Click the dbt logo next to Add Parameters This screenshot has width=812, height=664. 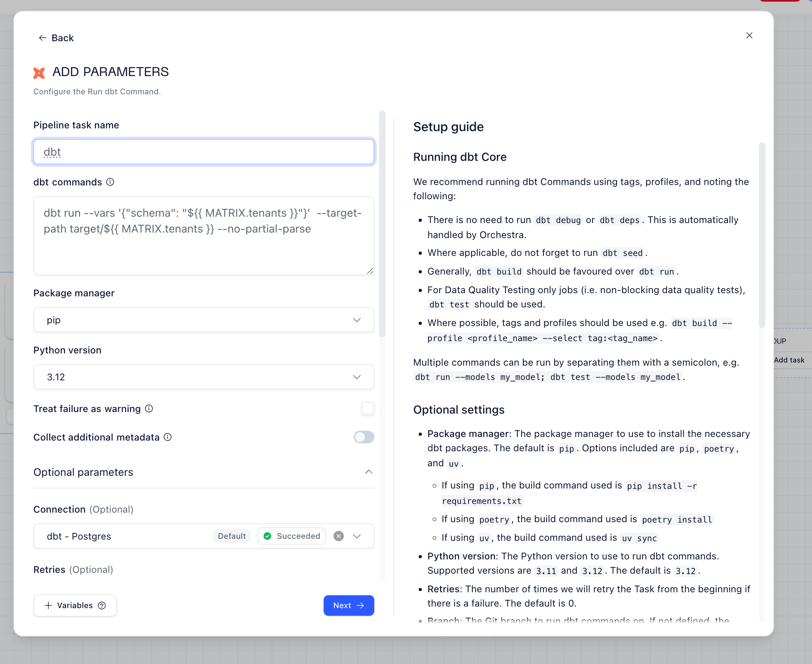[39, 73]
